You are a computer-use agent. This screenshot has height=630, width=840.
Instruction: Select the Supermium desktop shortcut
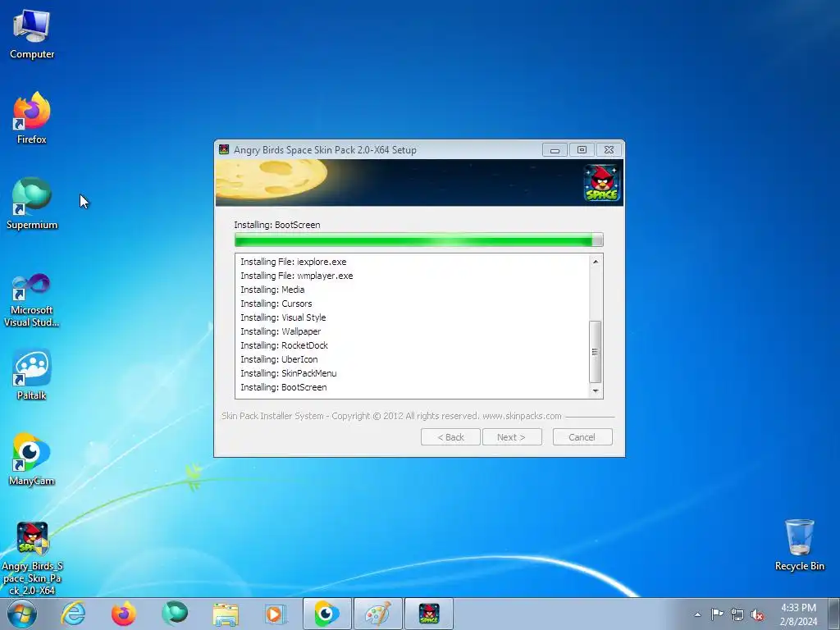[x=32, y=203]
